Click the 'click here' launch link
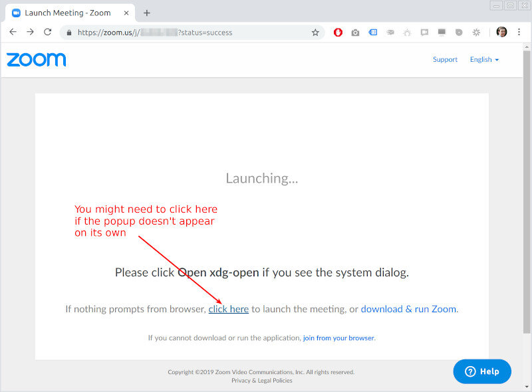The width and height of the screenshot is (532, 392). tap(228, 309)
